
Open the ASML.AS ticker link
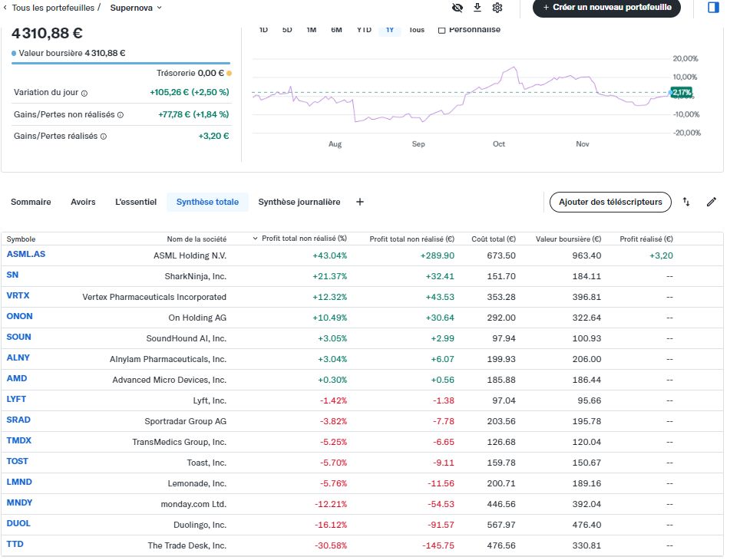25,254
